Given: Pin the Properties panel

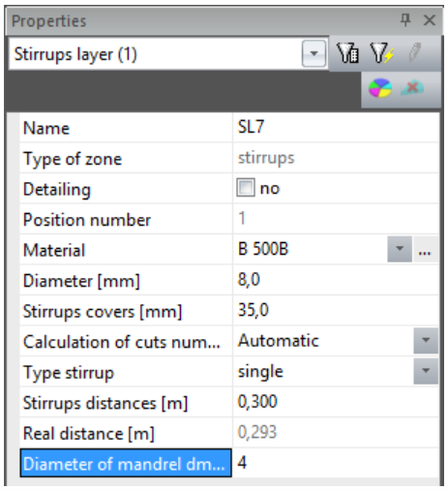Looking at the screenshot, I should coord(405,20).
